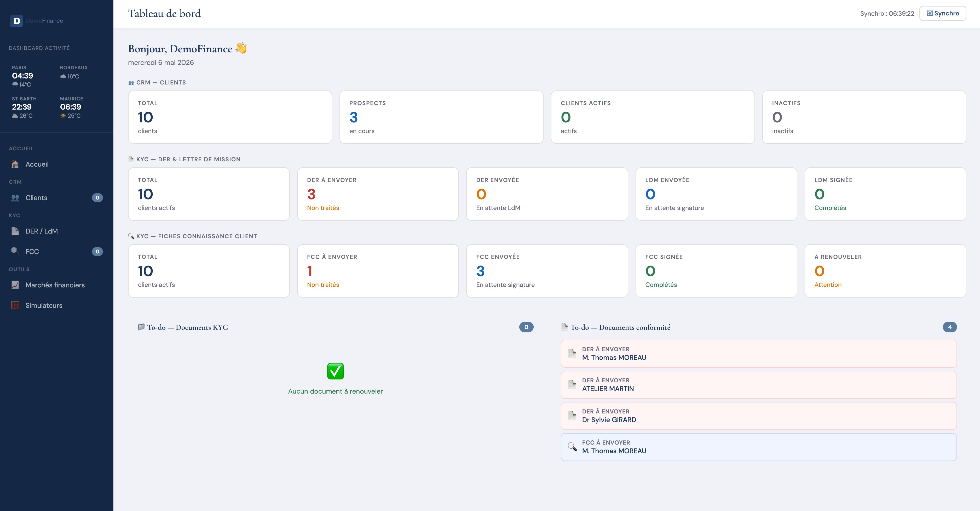Click To-do Documents conformité badge showing 4
Image resolution: width=980 pixels, height=511 pixels.
tap(950, 327)
